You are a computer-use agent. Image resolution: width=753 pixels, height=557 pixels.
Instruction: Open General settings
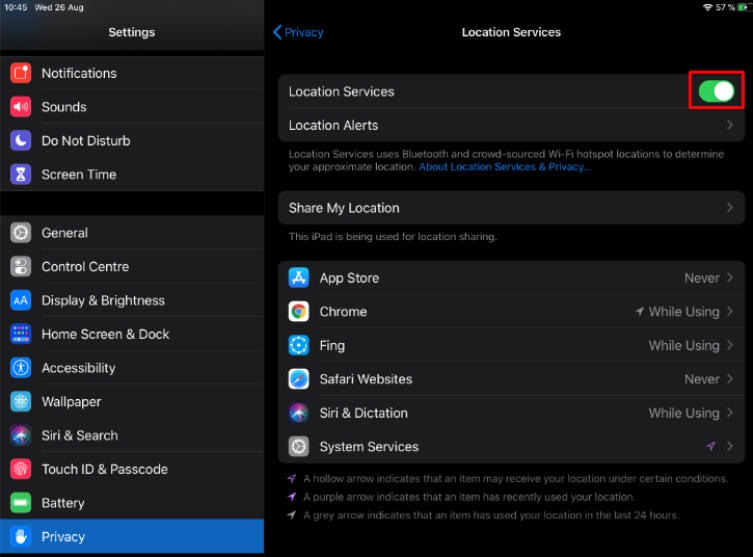[132, 233]
